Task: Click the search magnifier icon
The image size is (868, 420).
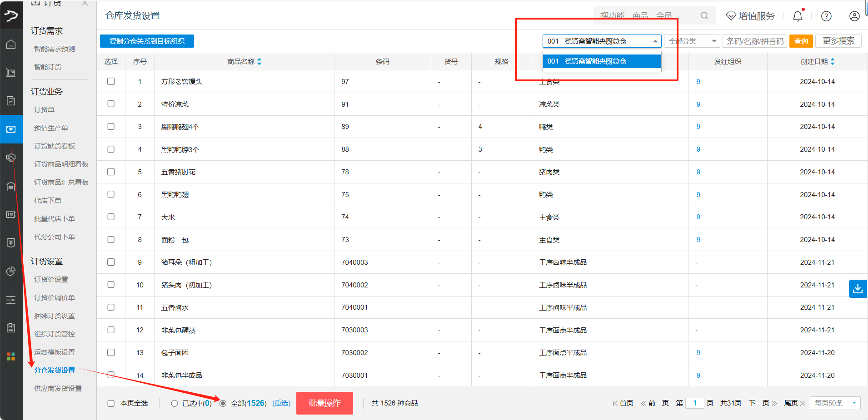Action: pos(704,15)
